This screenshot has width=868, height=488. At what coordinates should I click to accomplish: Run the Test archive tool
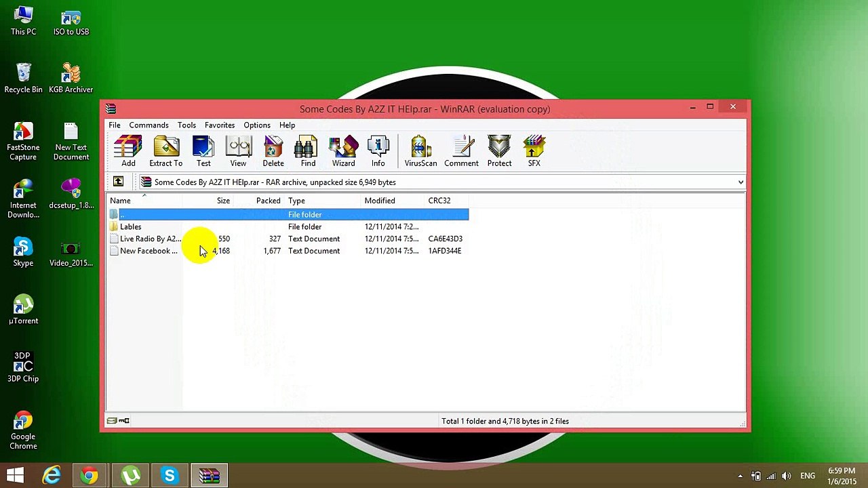pos(203,151)
